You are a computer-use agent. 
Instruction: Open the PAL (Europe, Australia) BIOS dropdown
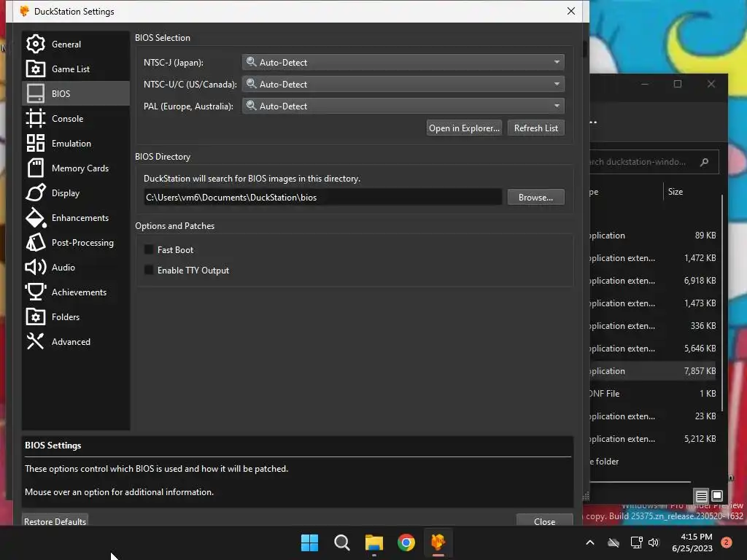pos(403,106)
